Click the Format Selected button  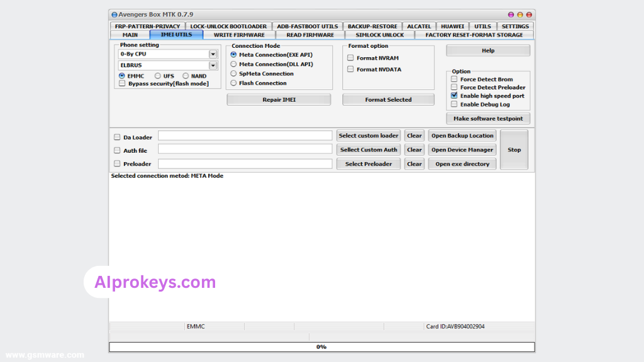(388, 99)
